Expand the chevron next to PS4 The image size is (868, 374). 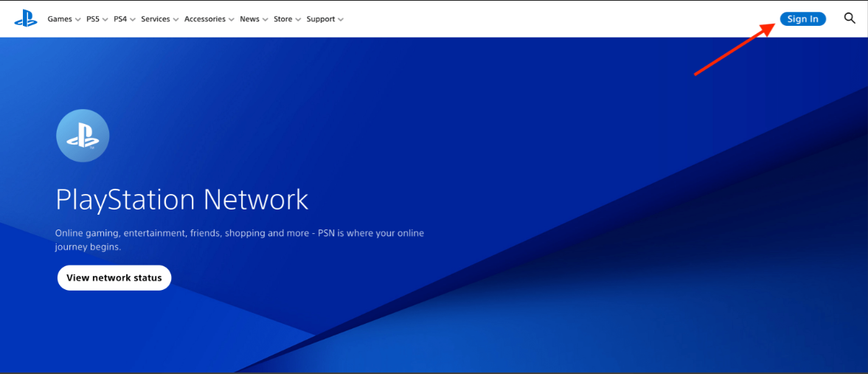132,19
